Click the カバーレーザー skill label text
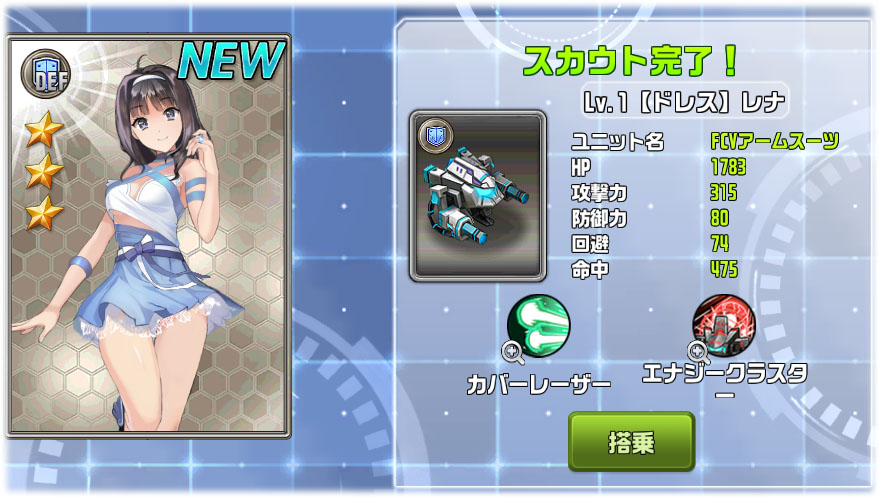The height and width of the screenshot is (498, 879). [539, 385]
